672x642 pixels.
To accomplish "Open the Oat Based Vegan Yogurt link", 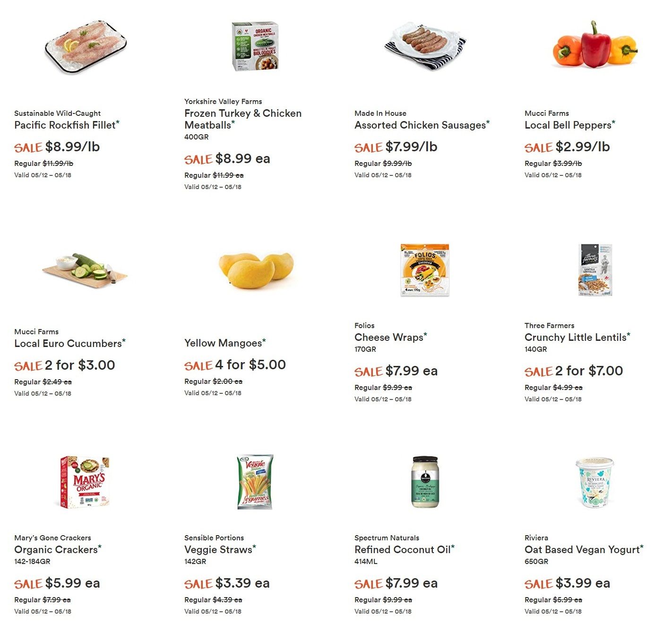I will pos(582,550).
